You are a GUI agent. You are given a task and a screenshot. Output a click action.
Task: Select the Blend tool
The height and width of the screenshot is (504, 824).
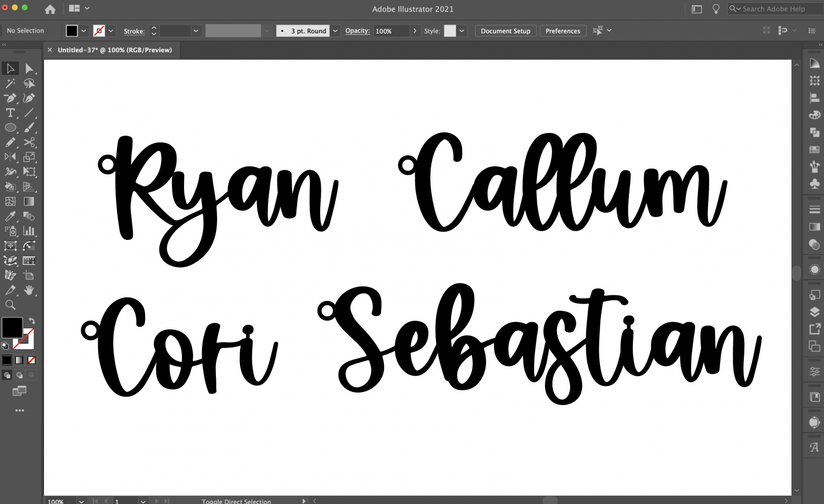29,216
